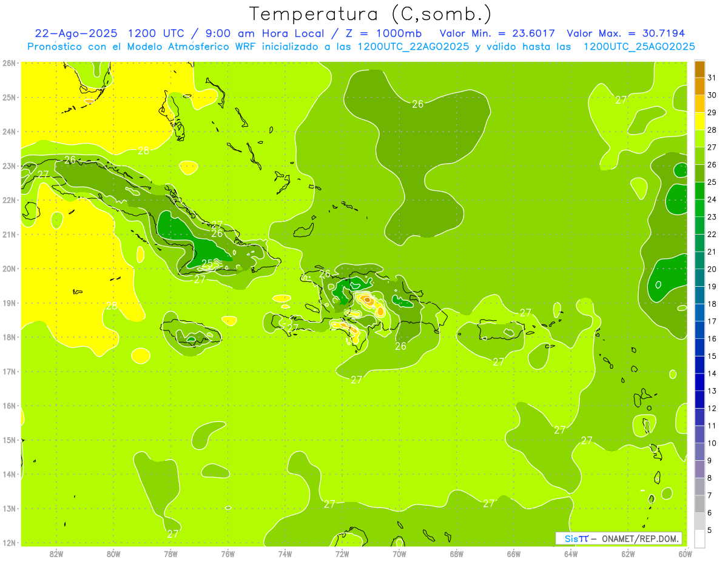The image size is (728, 562).
Task: Click the '68W' longitude axis label
Action: tap(457, 554)
